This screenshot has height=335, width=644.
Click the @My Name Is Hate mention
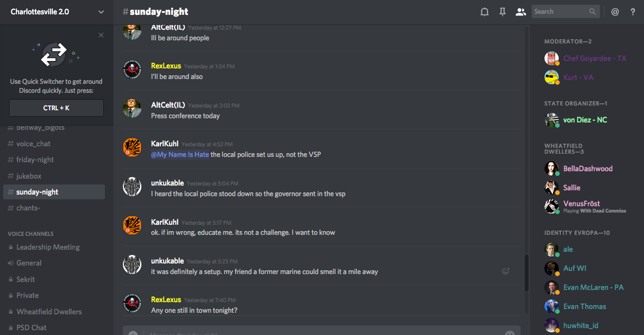[x=180, y=155]
